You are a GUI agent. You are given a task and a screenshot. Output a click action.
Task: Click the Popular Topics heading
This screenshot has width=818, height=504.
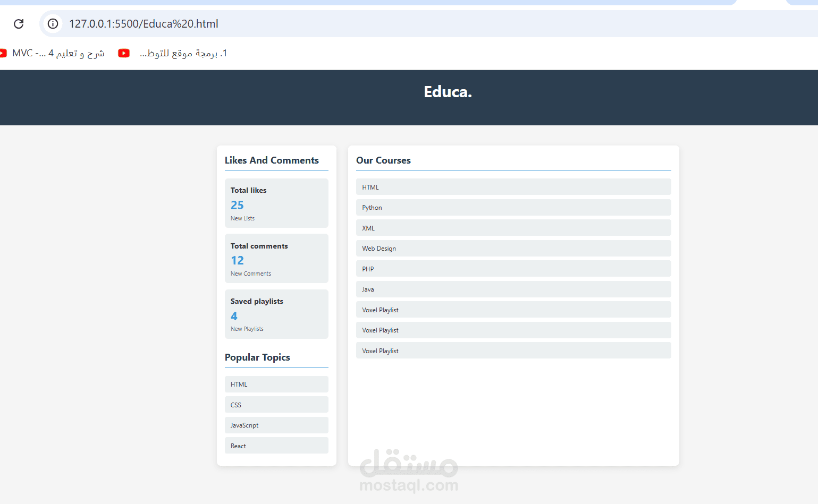[x=257, y=357]
